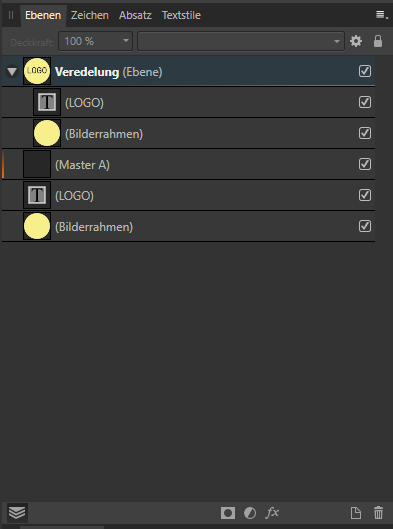Switch to the Textstile tab
393x529 pixels.
181,15
